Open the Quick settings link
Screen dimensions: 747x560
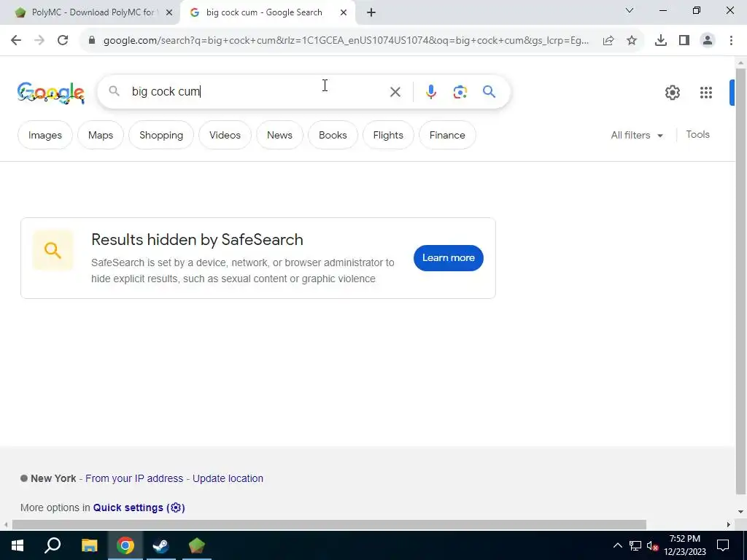tap(139, 507)
